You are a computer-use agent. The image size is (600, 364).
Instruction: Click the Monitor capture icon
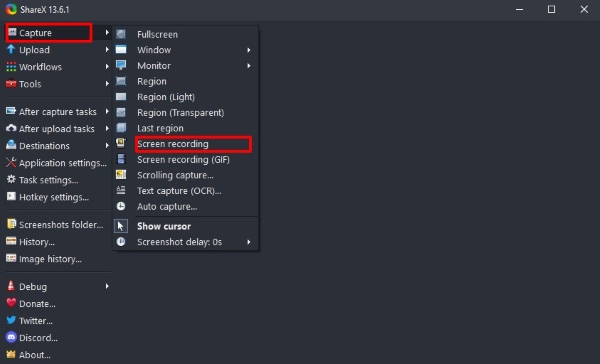tap(121, 65)
